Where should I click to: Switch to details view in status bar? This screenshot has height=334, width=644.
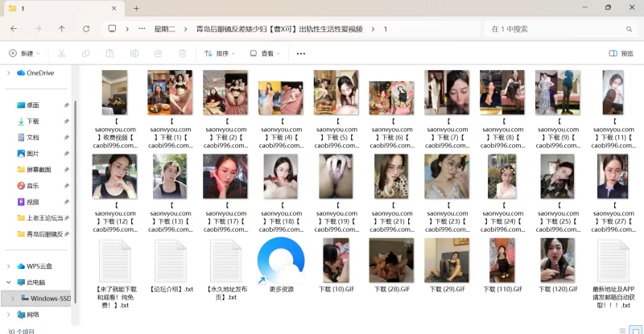[x=621, y=330]
